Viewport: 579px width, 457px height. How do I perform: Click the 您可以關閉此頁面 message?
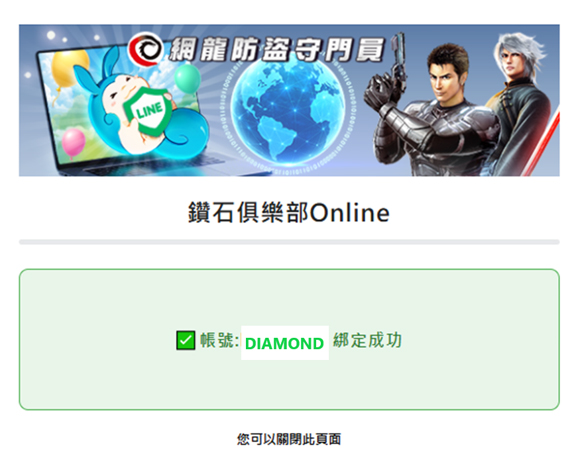click(x=289, y=439)
